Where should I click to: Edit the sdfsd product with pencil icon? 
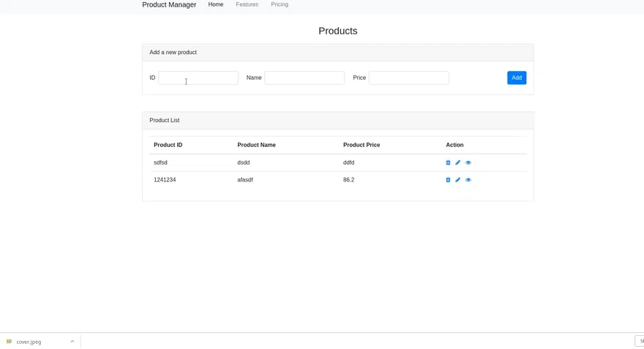[x=457, y=162]
